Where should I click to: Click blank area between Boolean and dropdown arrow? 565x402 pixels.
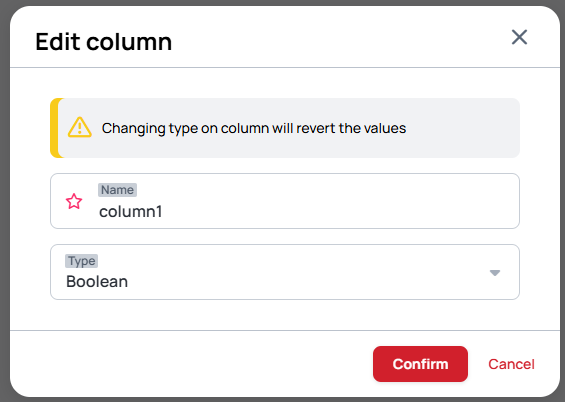pos(306,281)
